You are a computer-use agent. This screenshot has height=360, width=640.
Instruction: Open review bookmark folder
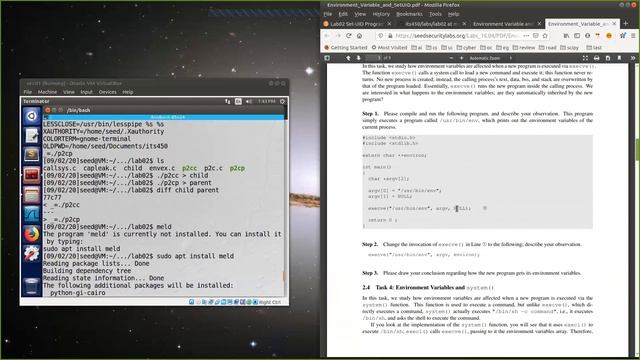tap(524, 47)
